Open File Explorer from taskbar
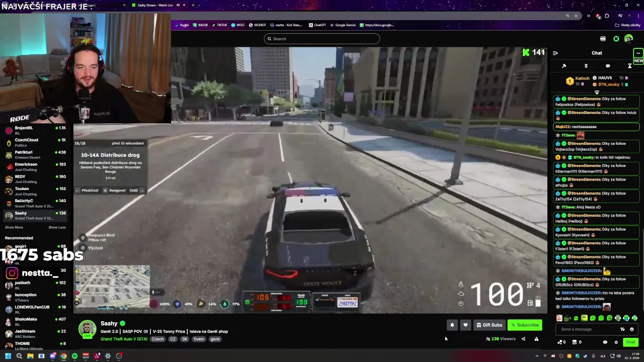 point(30,356)
